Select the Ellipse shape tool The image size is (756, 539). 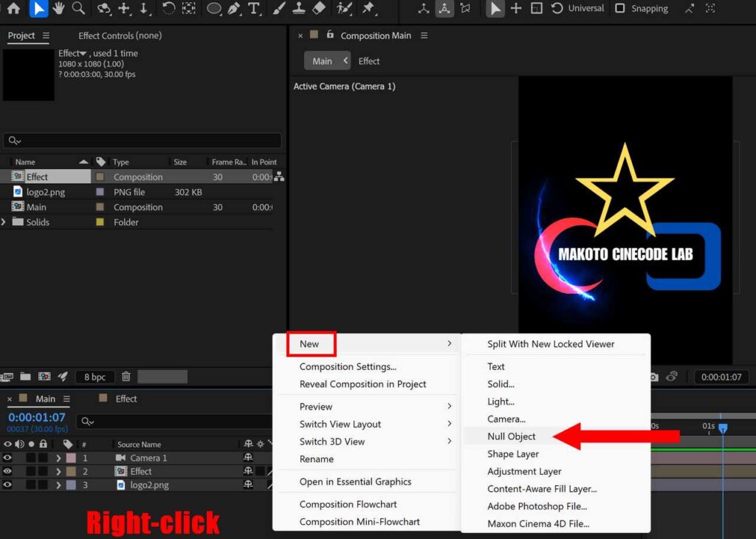[214, 8]
